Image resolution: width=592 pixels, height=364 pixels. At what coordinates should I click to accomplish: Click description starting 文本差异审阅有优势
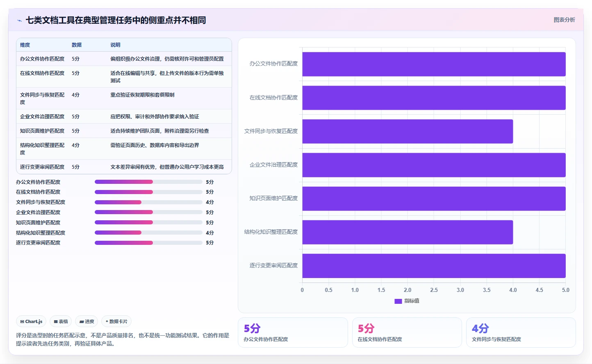pyautogui.click(x=167, y=167)
